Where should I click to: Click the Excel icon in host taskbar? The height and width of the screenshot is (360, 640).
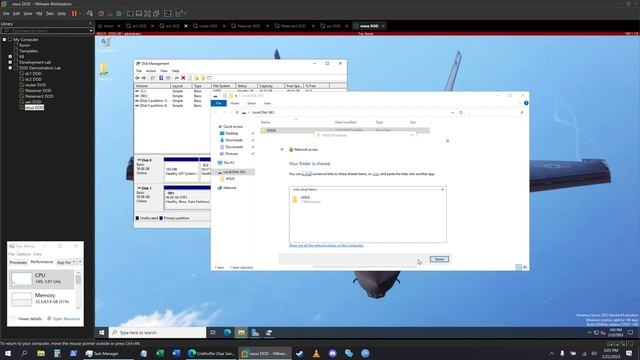coord(160,353)
